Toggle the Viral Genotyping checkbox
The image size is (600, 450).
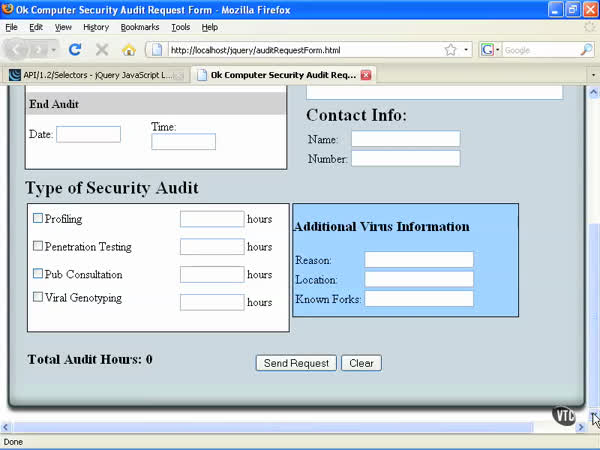coord(39,297)
